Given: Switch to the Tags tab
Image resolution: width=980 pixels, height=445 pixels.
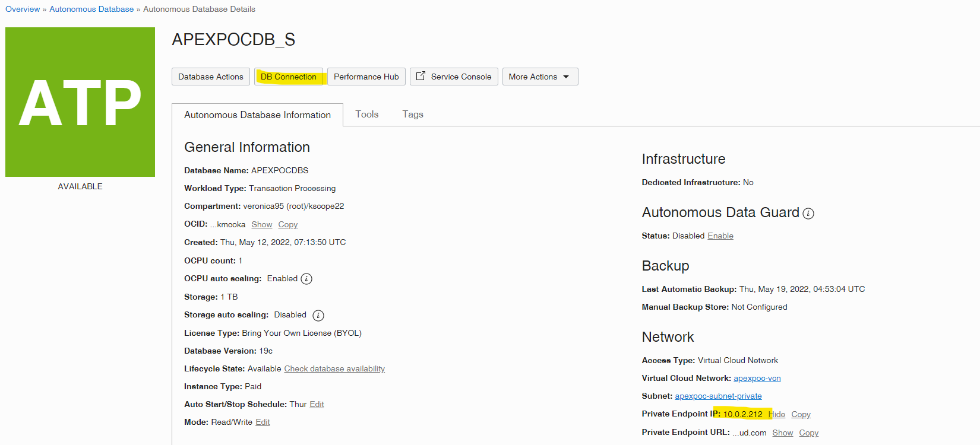Looking at the screenshot, I should point(413,114).
